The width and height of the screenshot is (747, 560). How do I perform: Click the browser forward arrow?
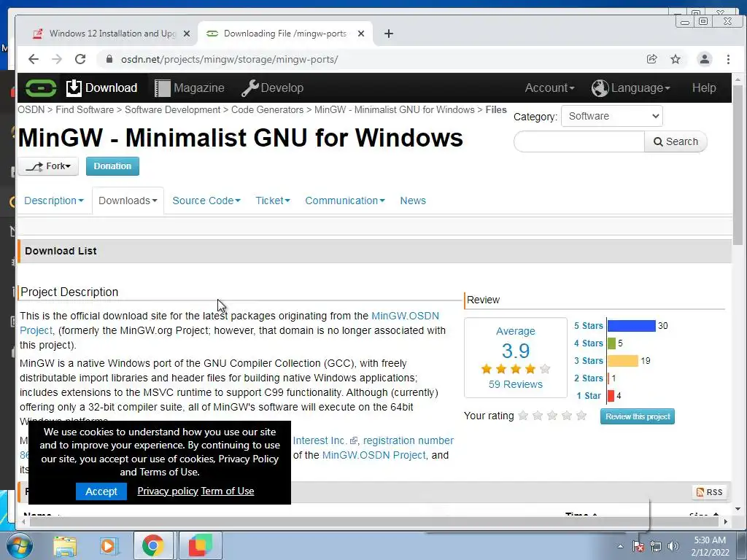[57, 59]
